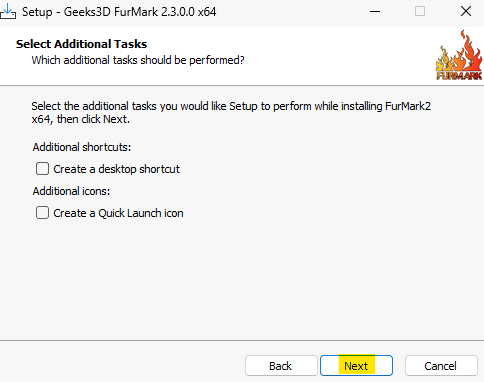This screenshot has height=382, width=484.
Task: Click the FurMark flame logo
Action: pos(459,55)
